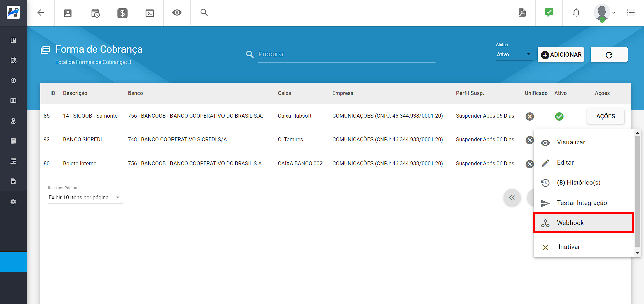
Task: Click the magnifier beside Procurar
Action: tap(250, 54)
